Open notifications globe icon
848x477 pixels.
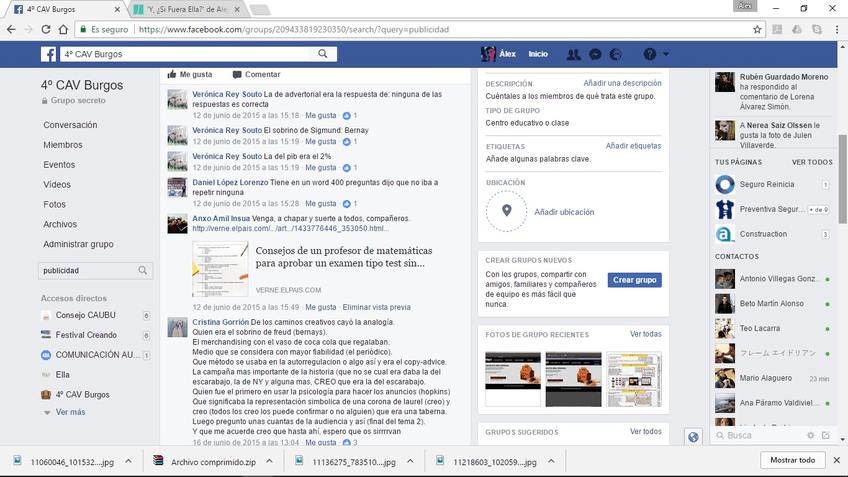(615, 54)
